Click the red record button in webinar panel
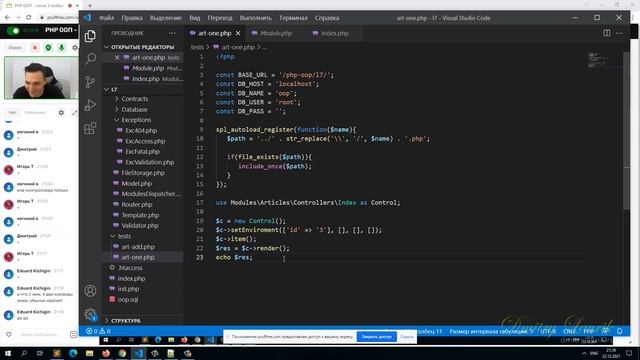Image resolution: width=640 pixels, height=360 pixels. 35,48
